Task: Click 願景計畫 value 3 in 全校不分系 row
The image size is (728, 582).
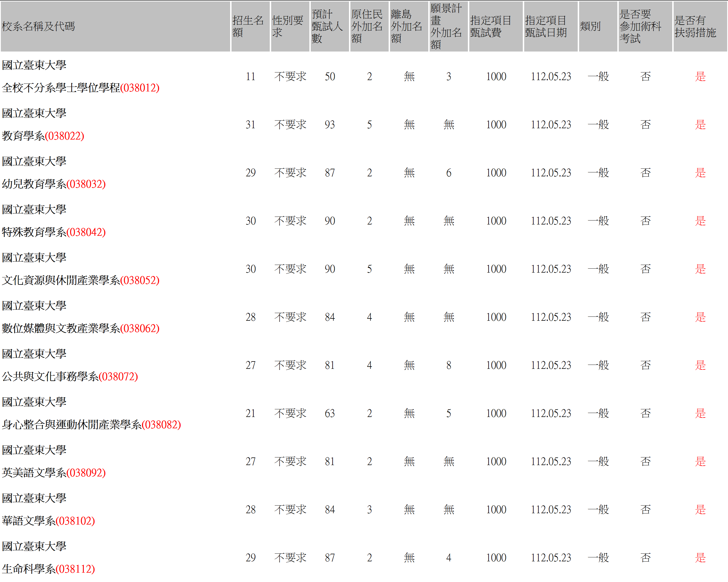Action: coord(449,77)
